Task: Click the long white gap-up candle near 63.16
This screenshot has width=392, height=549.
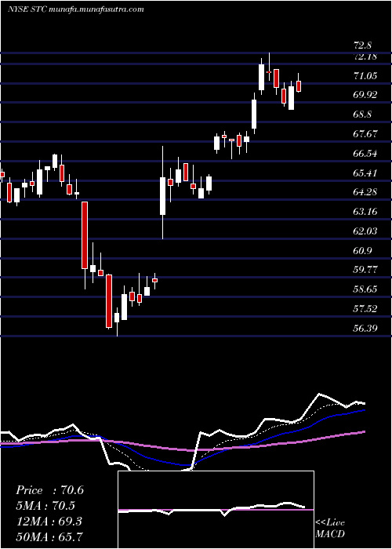Action: [x=163, y=196]
